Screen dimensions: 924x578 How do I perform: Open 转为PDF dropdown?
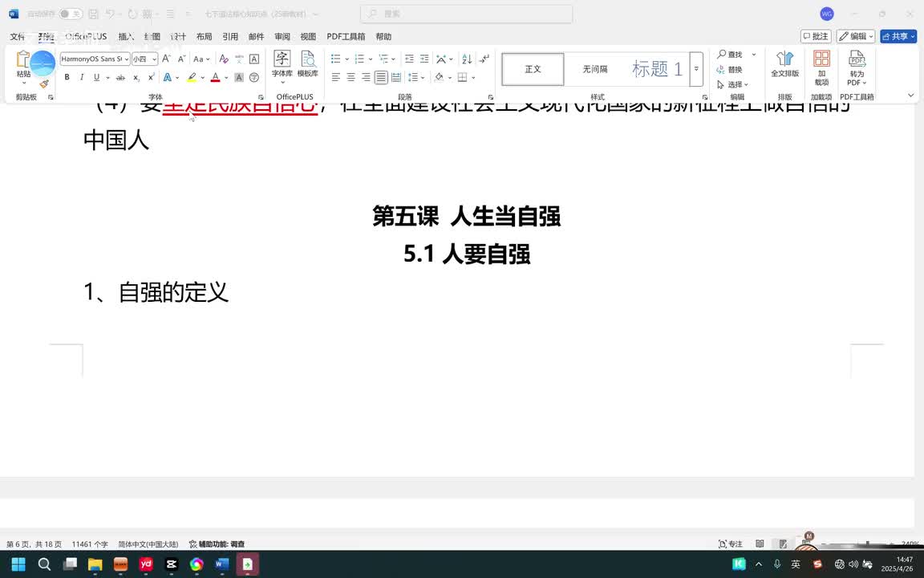pyautogui.click(x=857, y=67)
